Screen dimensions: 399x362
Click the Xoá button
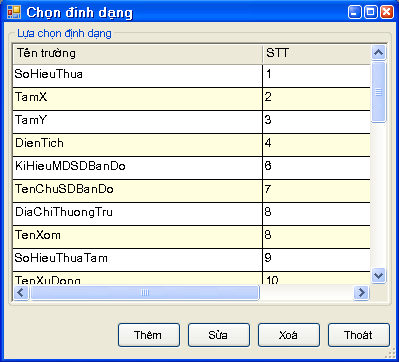(x=289, y=335)
